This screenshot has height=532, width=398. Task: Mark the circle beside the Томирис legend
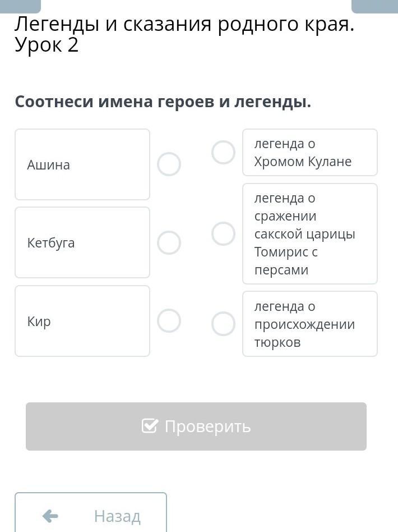[223, 233]
